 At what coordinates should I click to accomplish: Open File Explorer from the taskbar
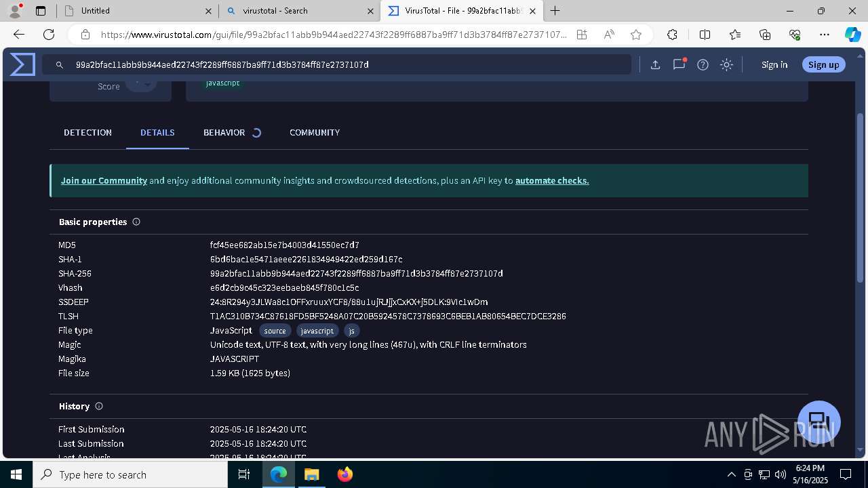click(x=311, y=474)
